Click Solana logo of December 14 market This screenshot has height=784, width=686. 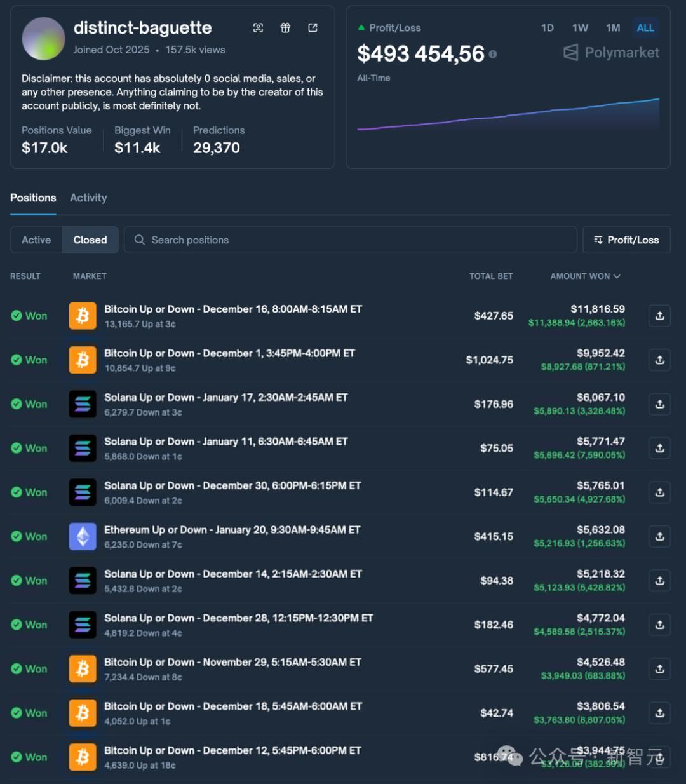83,581
